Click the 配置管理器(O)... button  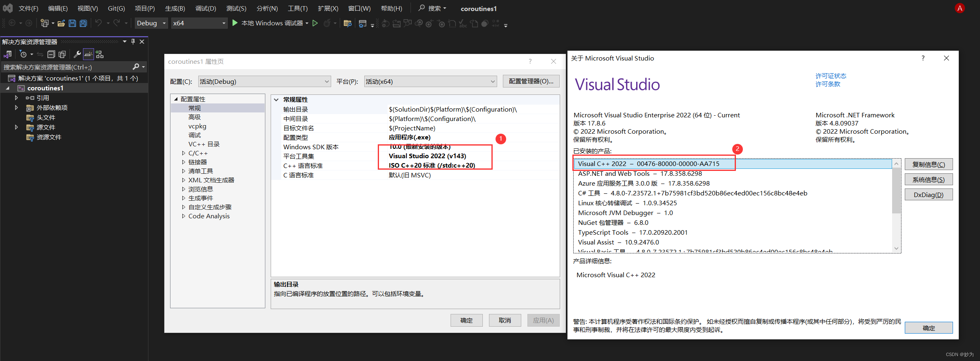point(531,81)
